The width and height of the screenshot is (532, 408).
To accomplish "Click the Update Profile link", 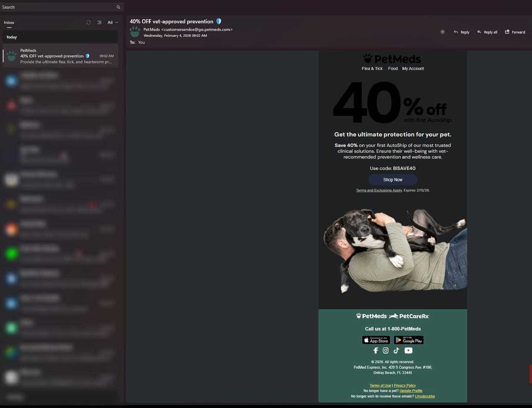I will [411, 391].
